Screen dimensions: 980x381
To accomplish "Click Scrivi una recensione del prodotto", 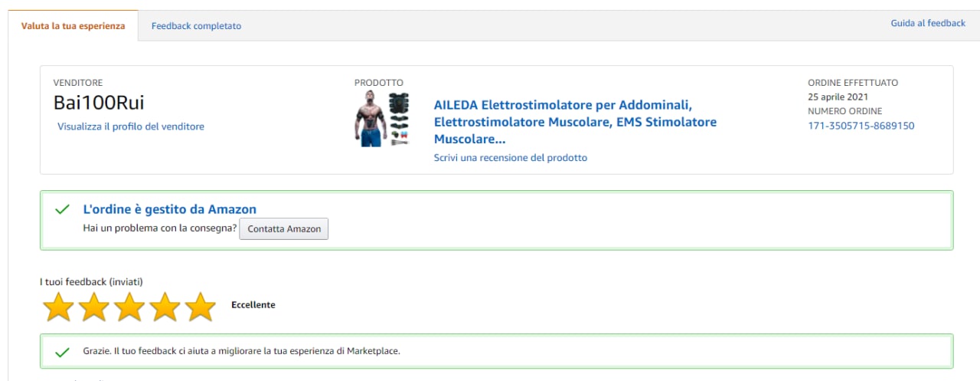I will tap(511, 158).
